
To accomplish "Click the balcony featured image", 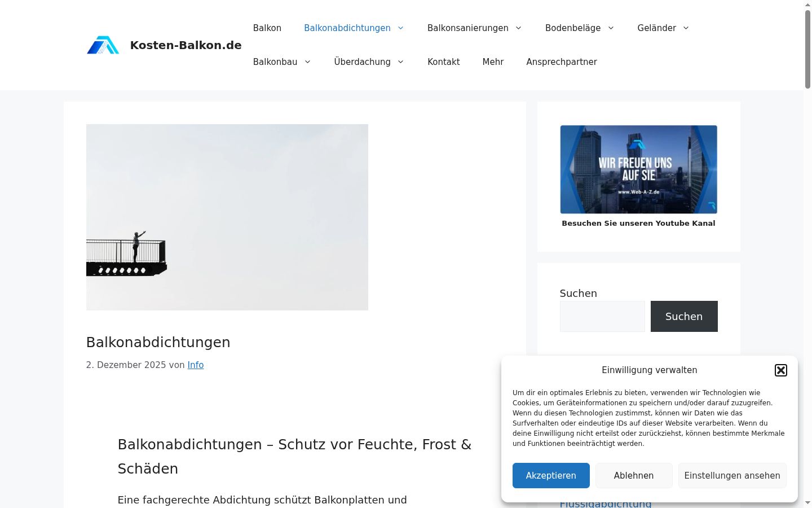I will pyautogui.click(x=227, y=217).
